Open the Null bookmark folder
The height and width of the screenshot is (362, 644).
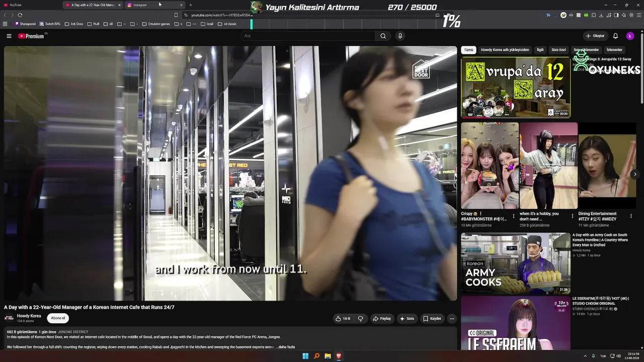[94, 24]
